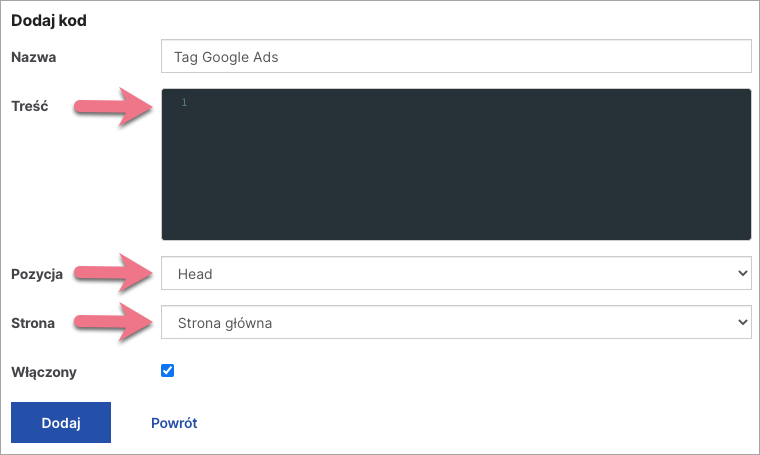Click the Pozycja field label
The image size is (760, 455).
click(x=37, y=273)
